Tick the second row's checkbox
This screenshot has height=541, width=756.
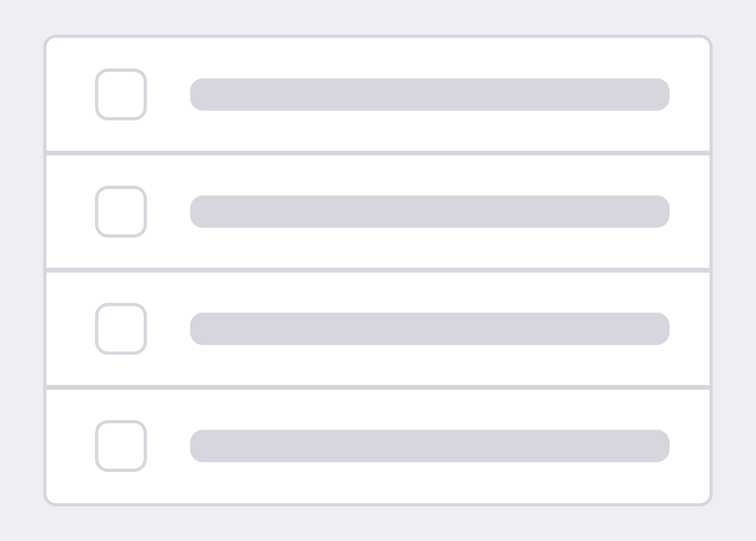coord(121,212)
